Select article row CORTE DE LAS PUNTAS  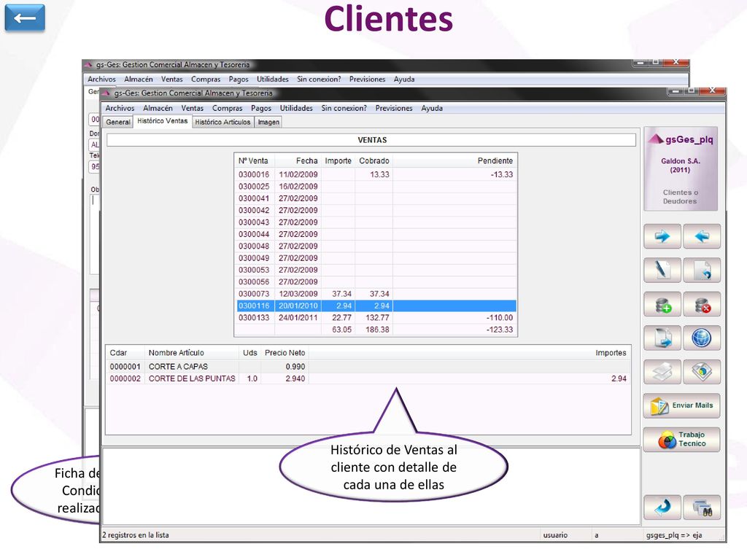pyautogui.click(x=368, y=378)
